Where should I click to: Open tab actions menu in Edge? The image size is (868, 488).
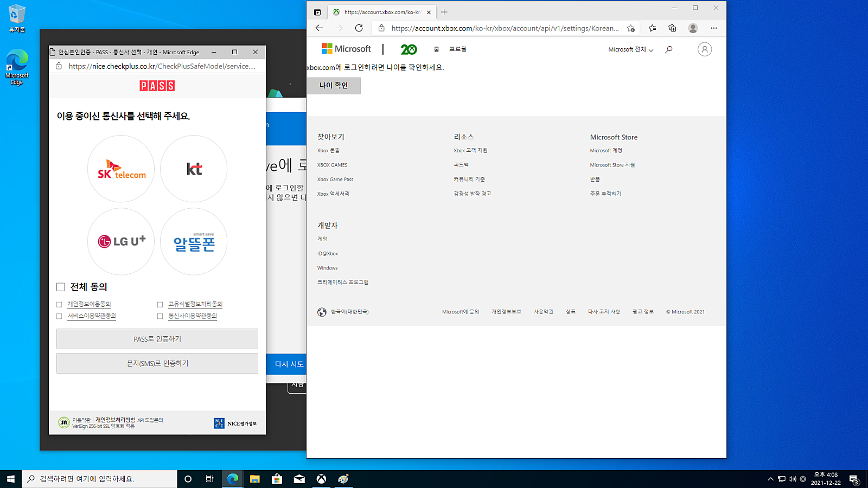pyautogui.click(x=317, y=12)
